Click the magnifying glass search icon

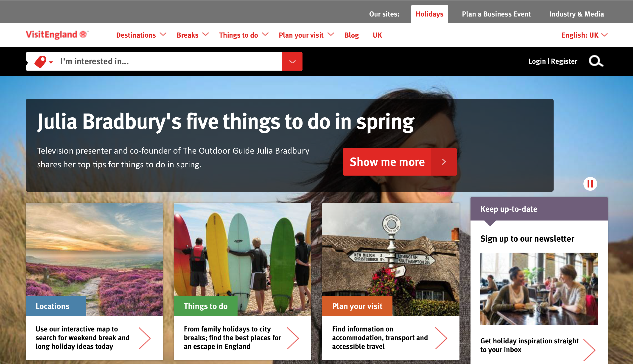pyautogui.click(x=596, y=61)
